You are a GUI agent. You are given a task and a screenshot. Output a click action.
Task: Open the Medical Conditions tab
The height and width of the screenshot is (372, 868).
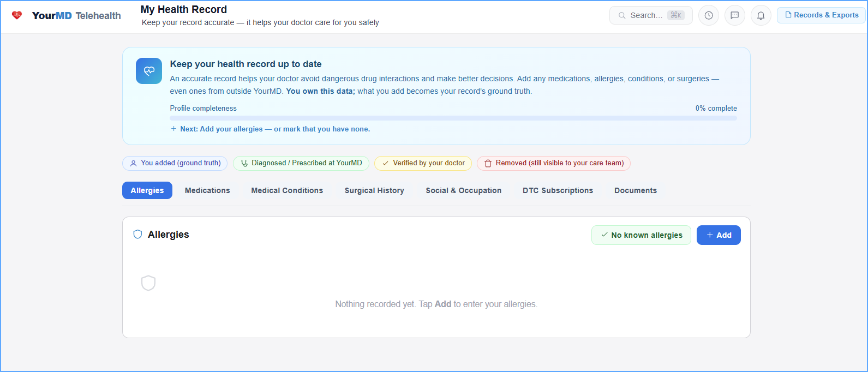pos(287,190)
